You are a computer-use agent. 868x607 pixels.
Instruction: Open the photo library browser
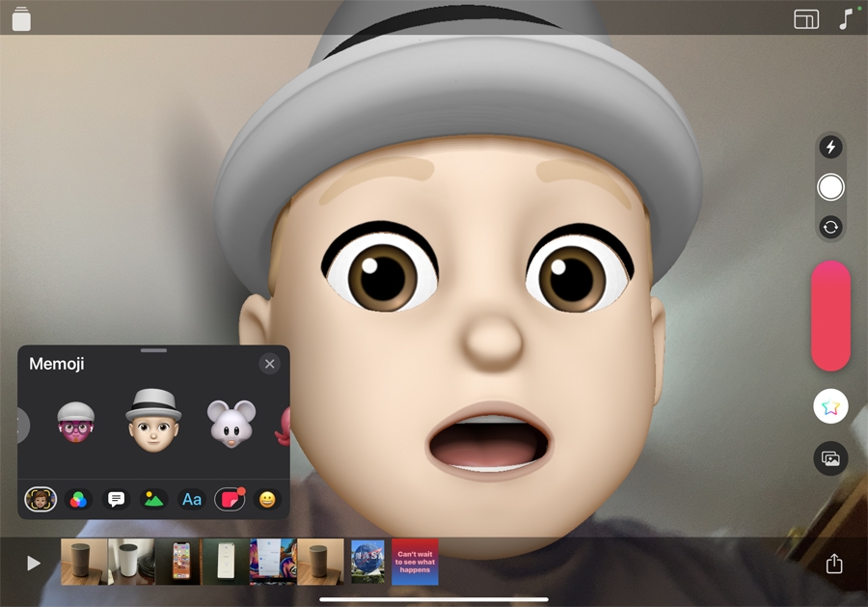[830, 459]
